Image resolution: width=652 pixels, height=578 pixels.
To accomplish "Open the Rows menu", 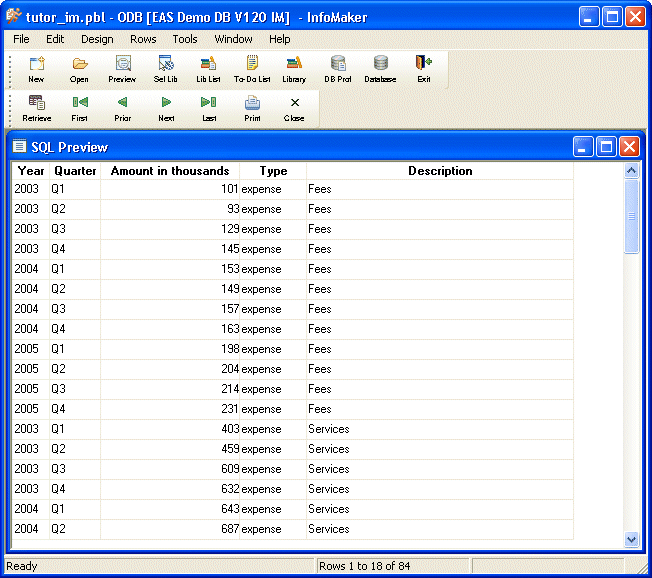I will tap(143, 39).
